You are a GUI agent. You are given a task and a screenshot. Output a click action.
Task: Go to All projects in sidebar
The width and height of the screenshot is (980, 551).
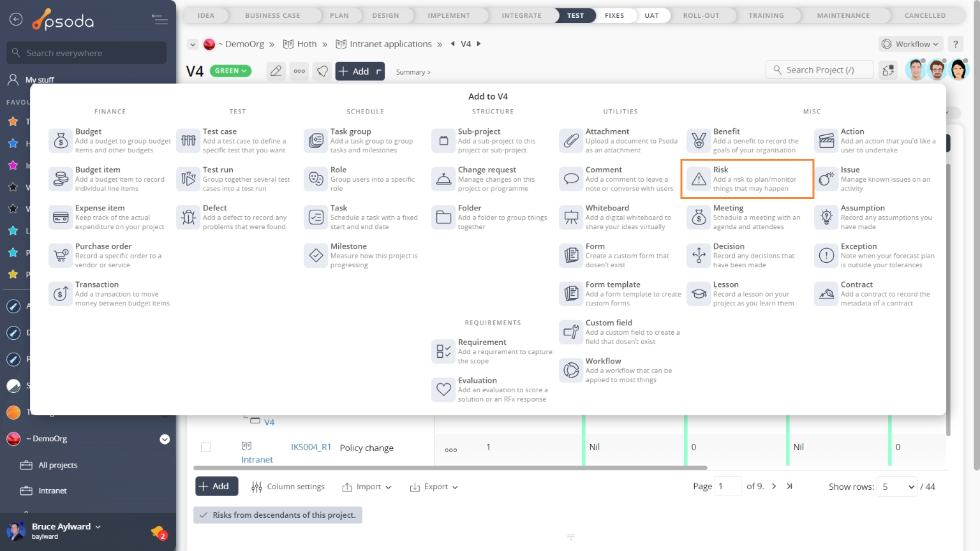(58, 465)
